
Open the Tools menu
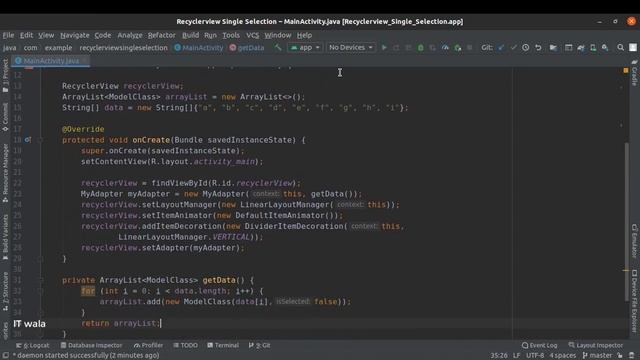[231, 35]
